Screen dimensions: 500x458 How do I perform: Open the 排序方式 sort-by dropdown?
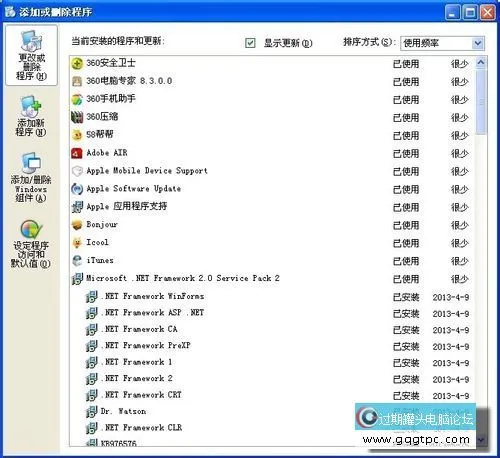coord(478,43)
